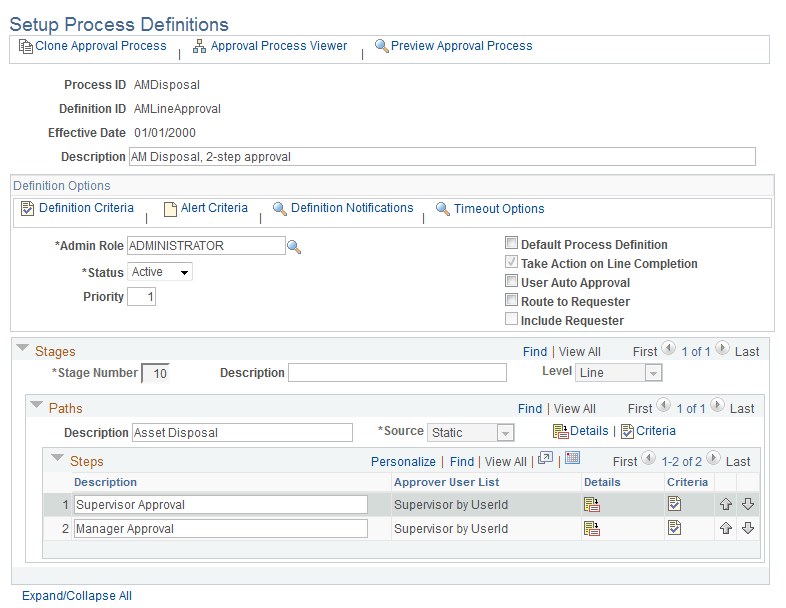
Task: Go to next path arrow in Paths
Action: [x=717, y=405]
